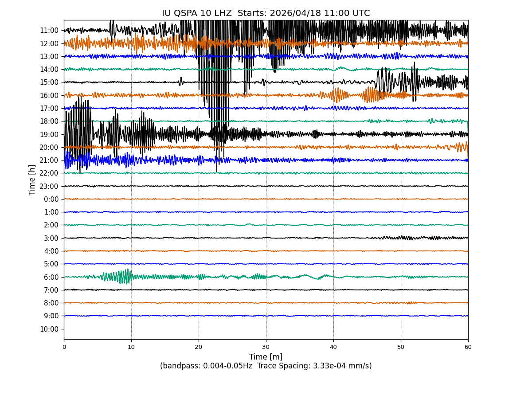Click the 60 minute x-axis tick label
This screenshot has height=399, width=532.
pos(468,347)
